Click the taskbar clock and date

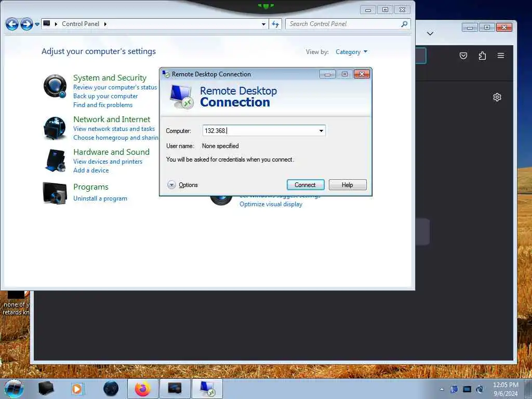click(x=506, y=389)
